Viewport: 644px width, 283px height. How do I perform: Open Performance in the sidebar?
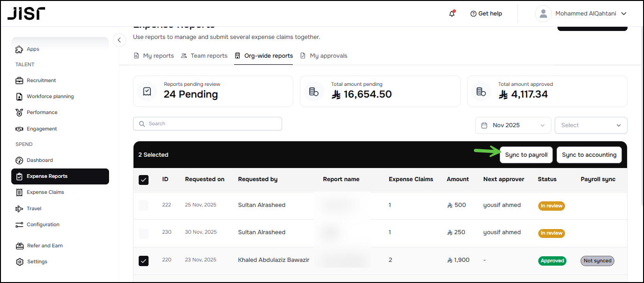(x=42, y=112)
